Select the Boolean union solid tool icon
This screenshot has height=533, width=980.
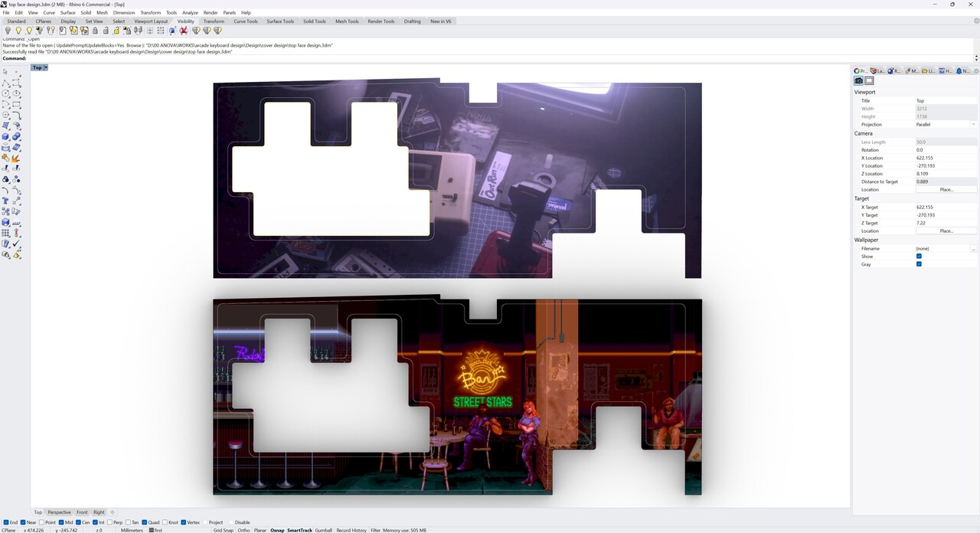pyautogui.click(x=16, y=136)
